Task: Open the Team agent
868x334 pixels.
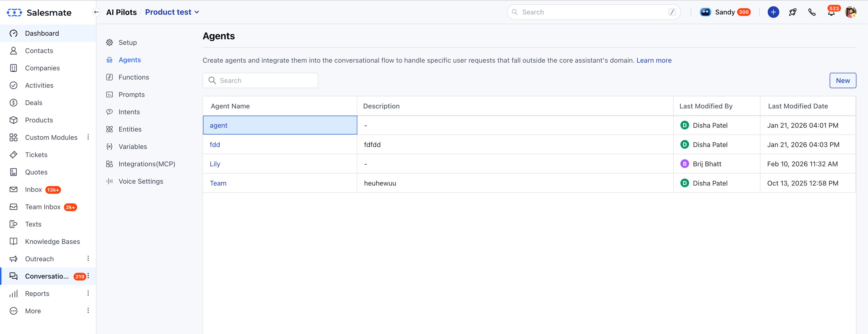Action: coord(218,183)
